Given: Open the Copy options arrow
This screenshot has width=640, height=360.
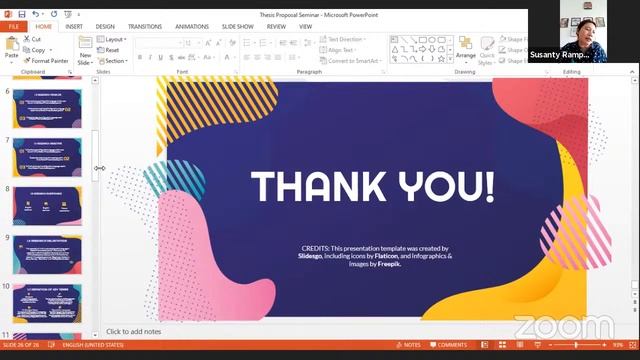Looking at the screenshot, I should [51, 50].
